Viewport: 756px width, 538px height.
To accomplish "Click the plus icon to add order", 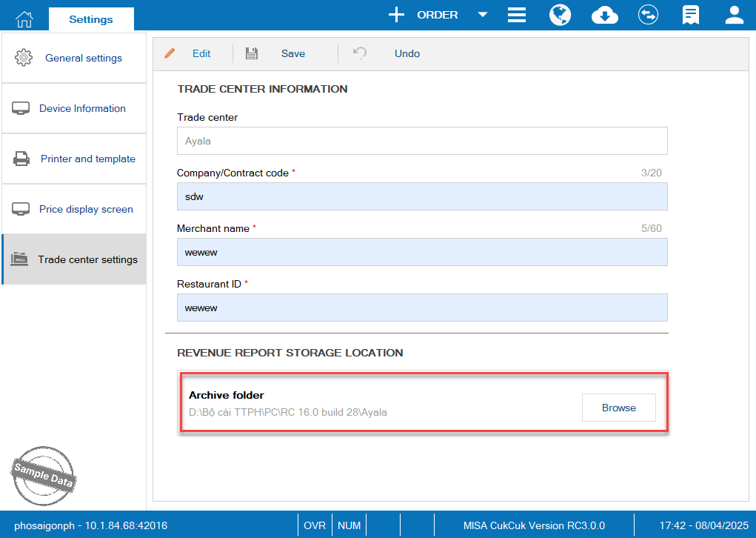I will pyautogui.click(x=396, y=15).
